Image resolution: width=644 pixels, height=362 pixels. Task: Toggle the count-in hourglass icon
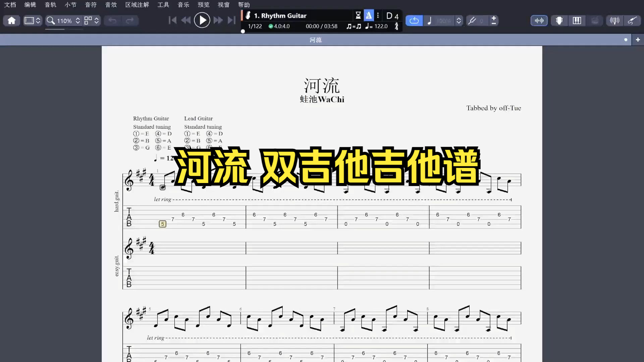point(358,15)
